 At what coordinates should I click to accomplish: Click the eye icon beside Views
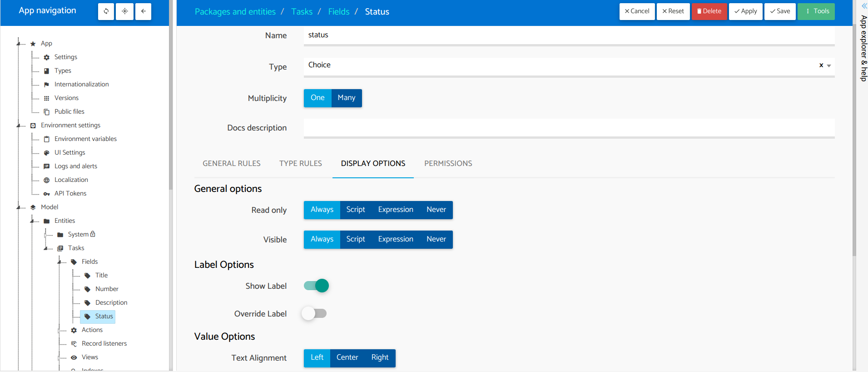pyautogui.click(x=74, y=357)
